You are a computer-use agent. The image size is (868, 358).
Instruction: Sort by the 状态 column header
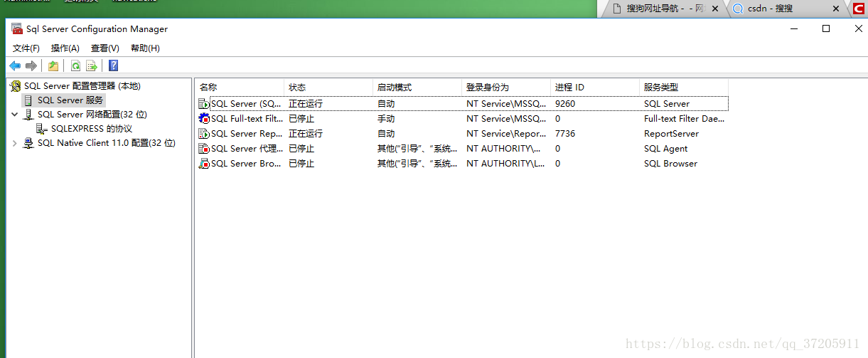(328, 87)
